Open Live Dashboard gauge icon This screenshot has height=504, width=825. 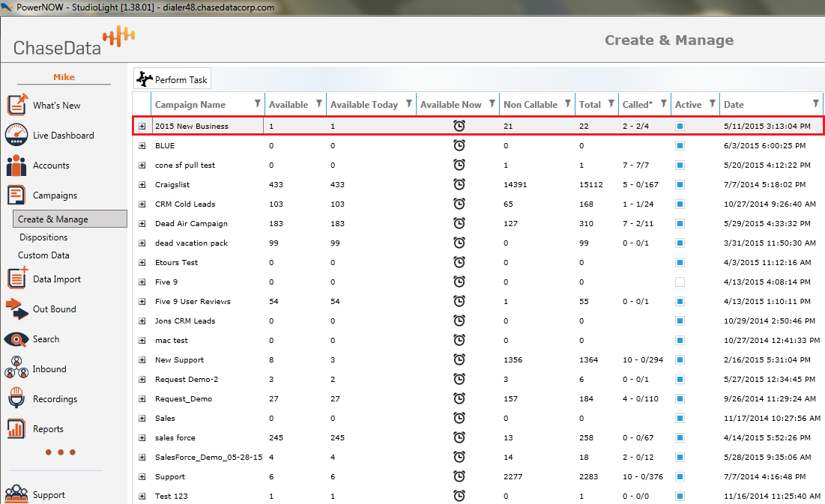16,136
